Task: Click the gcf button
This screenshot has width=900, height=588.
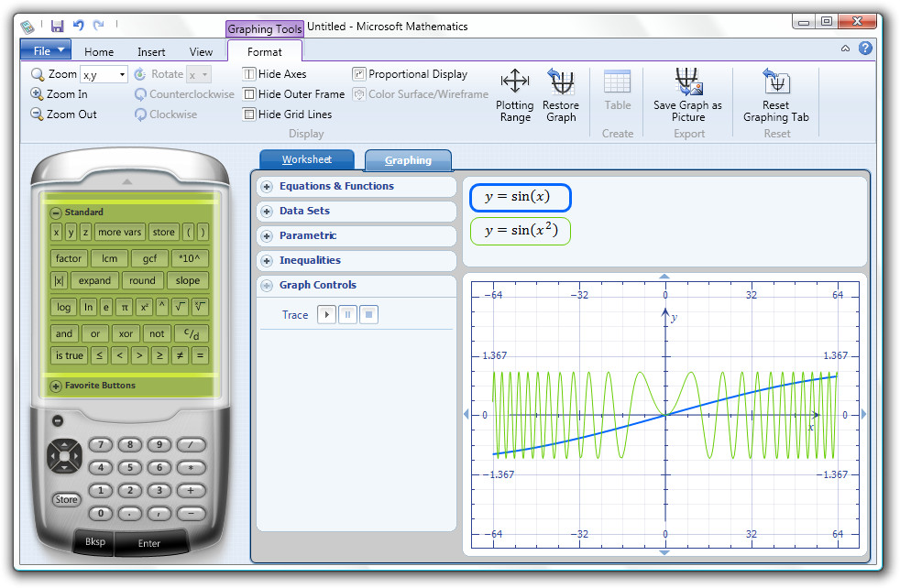Action: pyautogui.click(x=149, y=258)
